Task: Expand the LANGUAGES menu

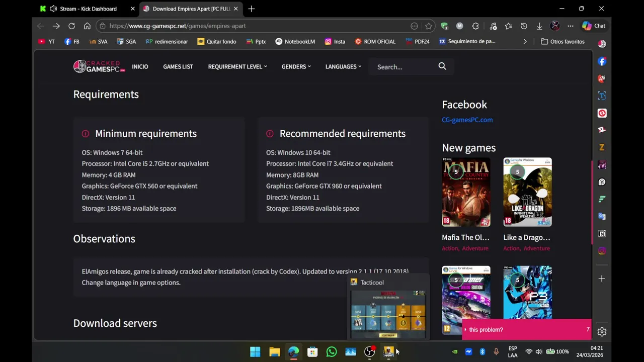Action: [343, 66]
